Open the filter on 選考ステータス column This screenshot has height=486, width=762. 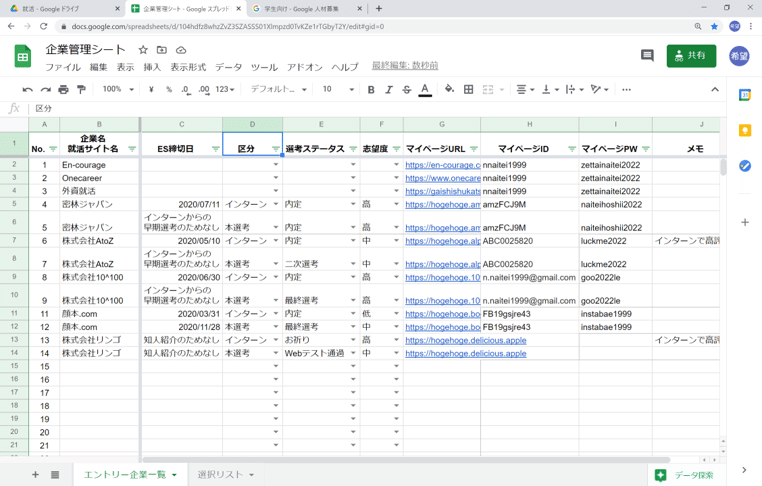(x=353, y=149)
